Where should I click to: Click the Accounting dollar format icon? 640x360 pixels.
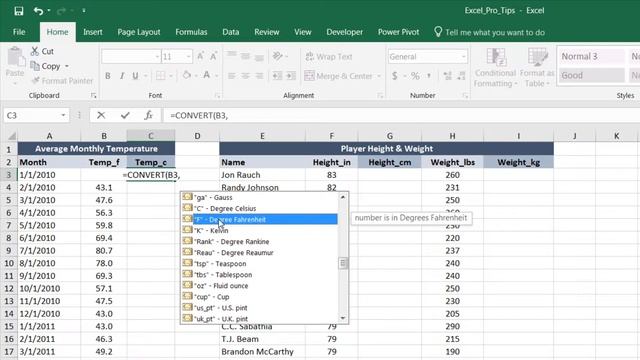tap(395, 76)
